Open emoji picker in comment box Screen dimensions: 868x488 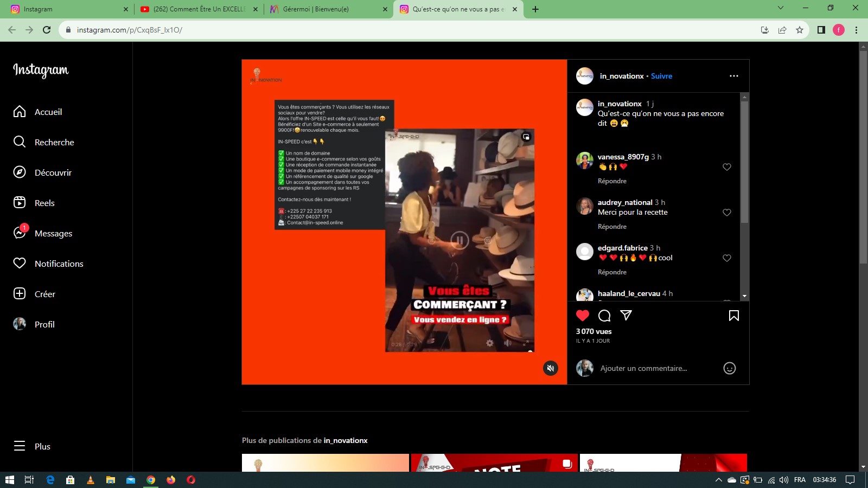tap(730, 369)
